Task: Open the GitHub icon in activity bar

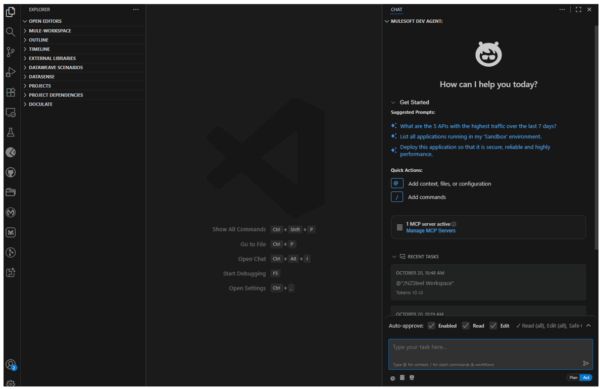Action: click(11, 173)
